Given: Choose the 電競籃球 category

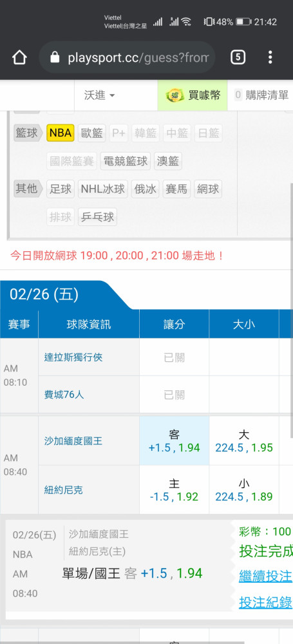Looking at the screenshot, I should click(126, 161).
